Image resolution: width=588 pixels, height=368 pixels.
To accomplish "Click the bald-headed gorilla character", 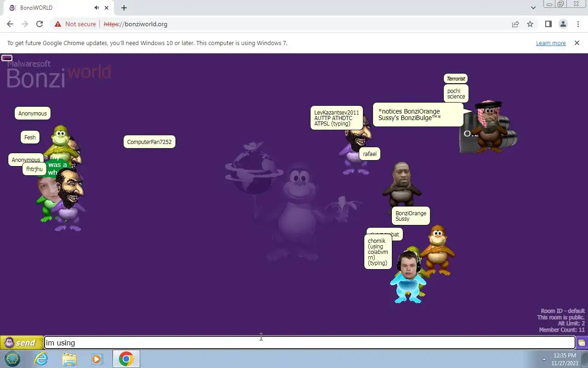I will (x=402, y=184).
